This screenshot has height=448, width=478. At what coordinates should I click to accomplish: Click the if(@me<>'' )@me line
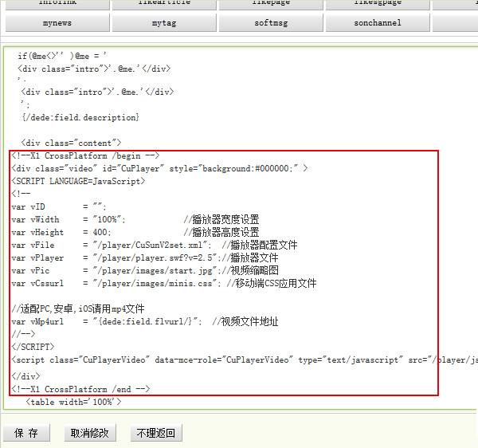(62, 56)
